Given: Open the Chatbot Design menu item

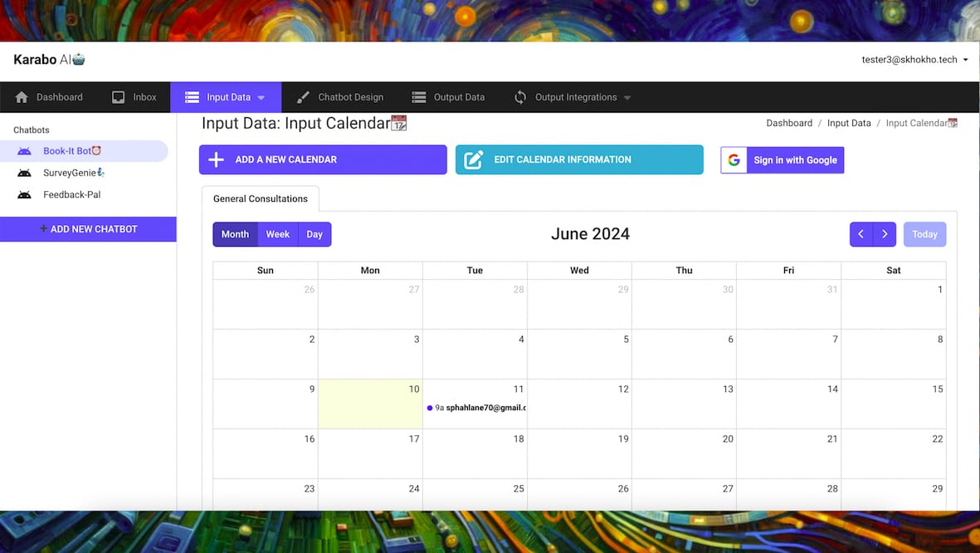Looking at the screenshot, I should click(x=339, y=97).
